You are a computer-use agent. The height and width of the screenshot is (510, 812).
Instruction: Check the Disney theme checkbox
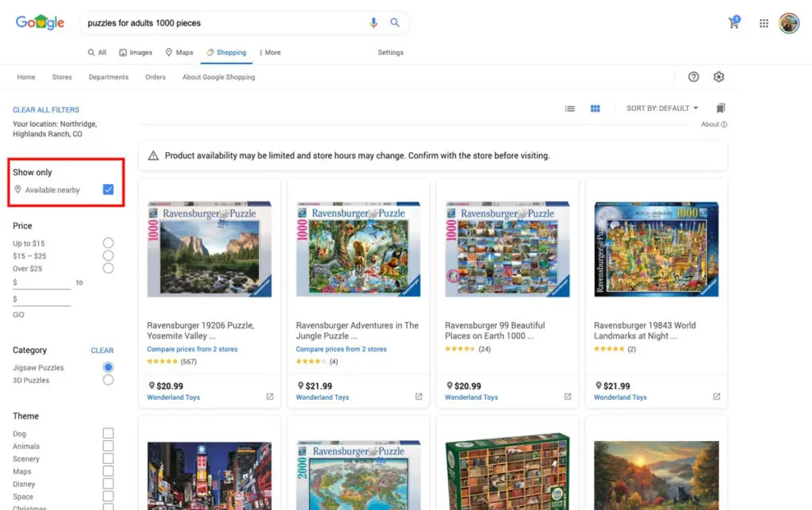(x=108, y=484)
